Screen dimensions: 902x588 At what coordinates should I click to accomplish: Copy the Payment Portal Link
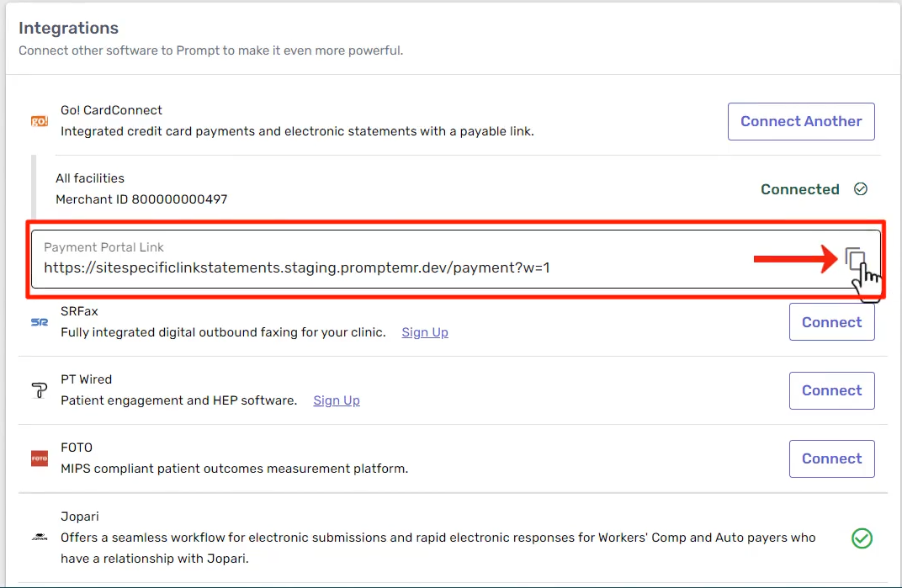point(855,258)
